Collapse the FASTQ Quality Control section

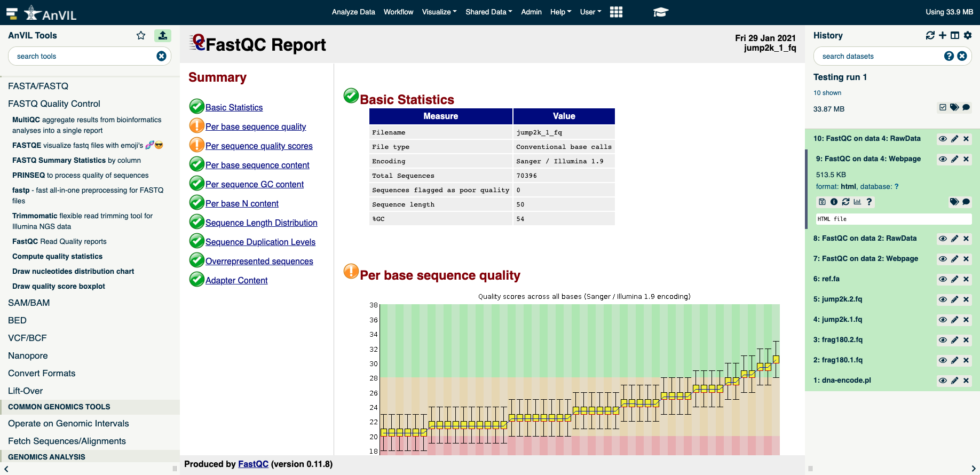coord(54,104)
